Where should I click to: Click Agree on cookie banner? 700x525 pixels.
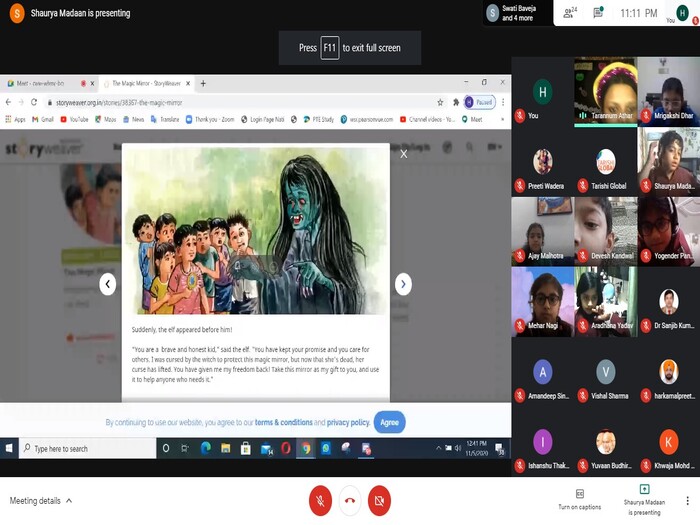pyautogui.click(x=389, y=422)
